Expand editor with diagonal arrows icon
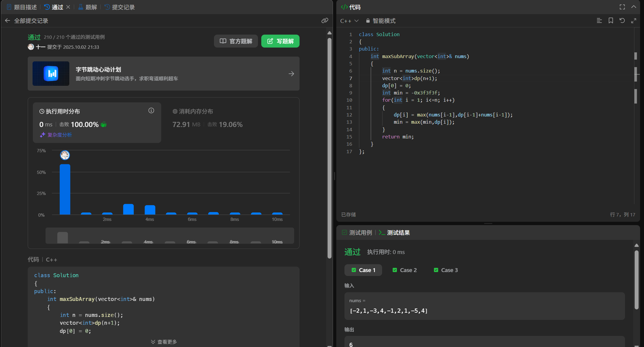The image size is (644, 347). tap(633, 20)
